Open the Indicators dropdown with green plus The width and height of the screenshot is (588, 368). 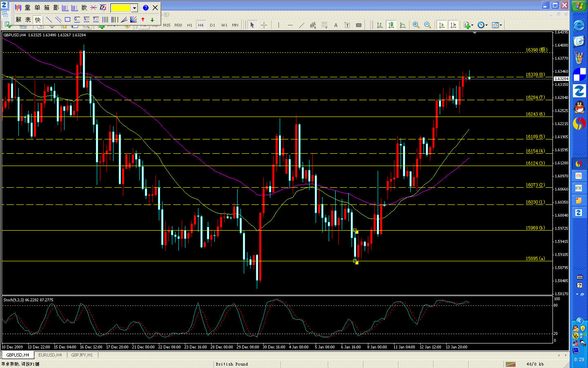(468, 25)
